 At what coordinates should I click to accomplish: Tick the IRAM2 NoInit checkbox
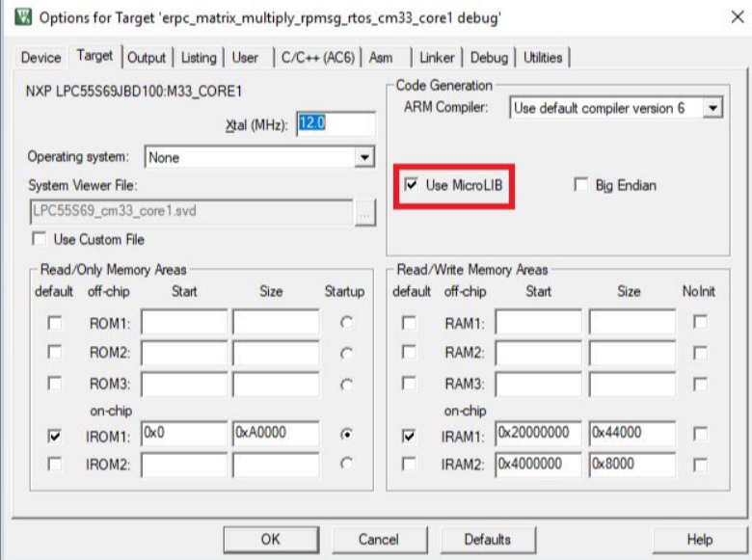(701, 465)
